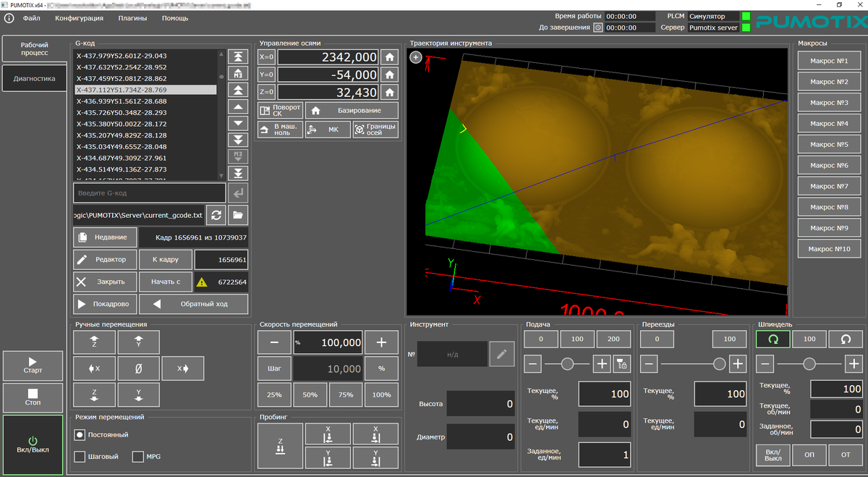Click the Ø button in manual movements

(138, 368)
